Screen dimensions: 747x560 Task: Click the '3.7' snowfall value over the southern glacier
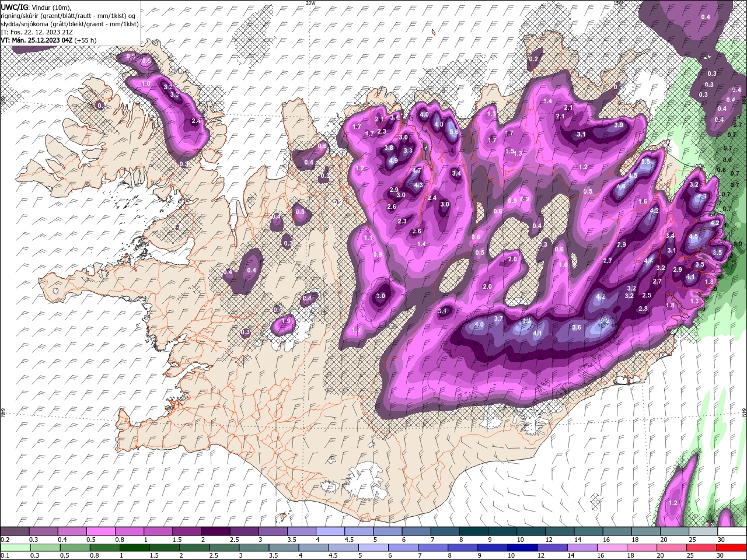pyautogui.click(x=498, y=319)
